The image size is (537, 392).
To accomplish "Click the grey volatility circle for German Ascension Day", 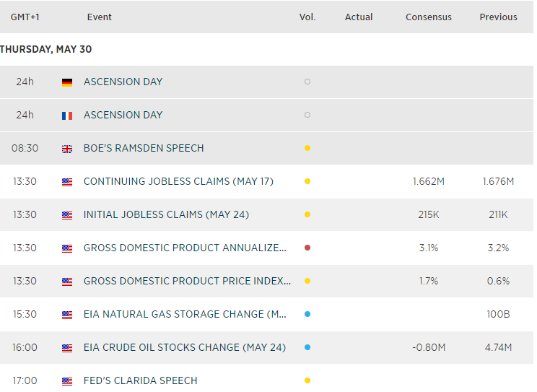I will pyautogui.click(x=307, y=82).
